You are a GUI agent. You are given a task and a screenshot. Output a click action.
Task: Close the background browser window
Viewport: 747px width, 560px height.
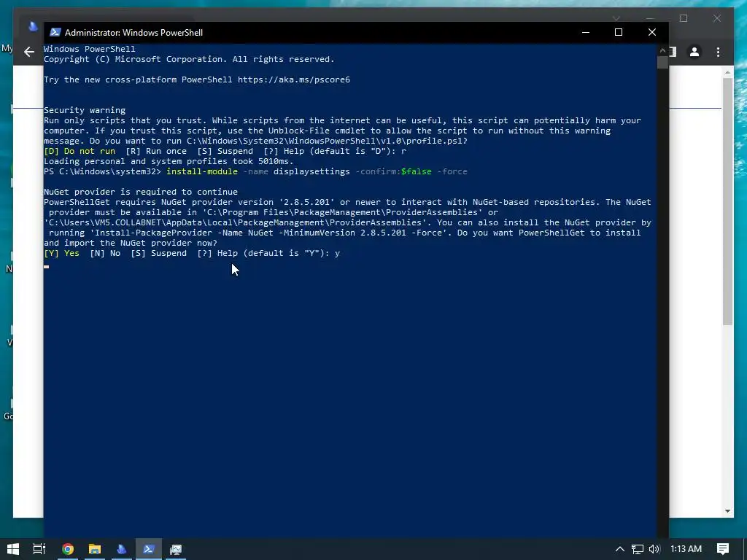point(717,18)
